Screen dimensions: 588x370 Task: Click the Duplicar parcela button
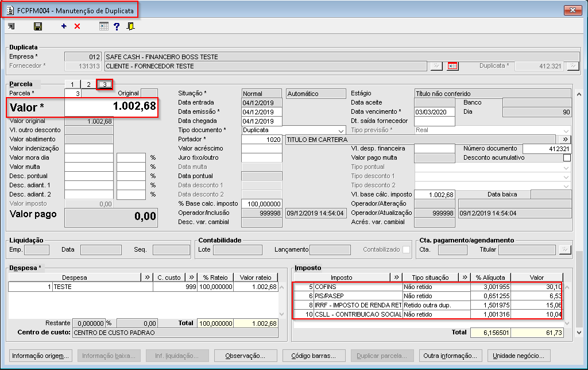click(x=382, y=356)
